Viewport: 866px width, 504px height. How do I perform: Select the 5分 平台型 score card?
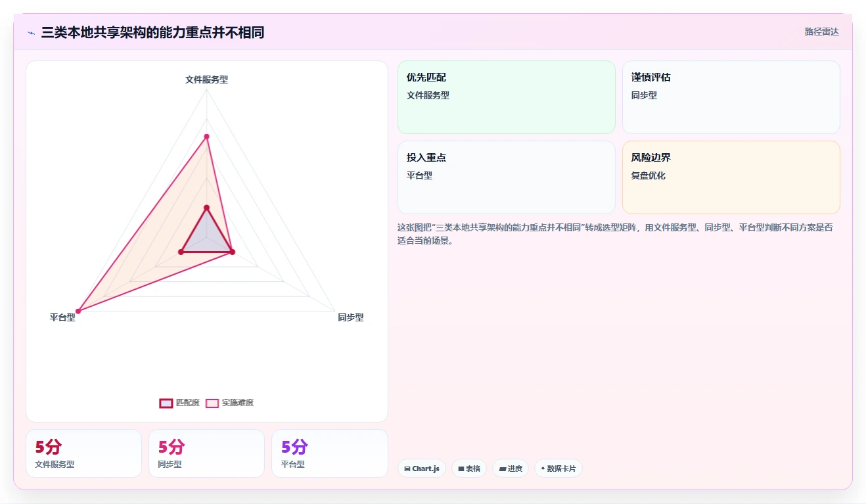click(x=329, y=453)
